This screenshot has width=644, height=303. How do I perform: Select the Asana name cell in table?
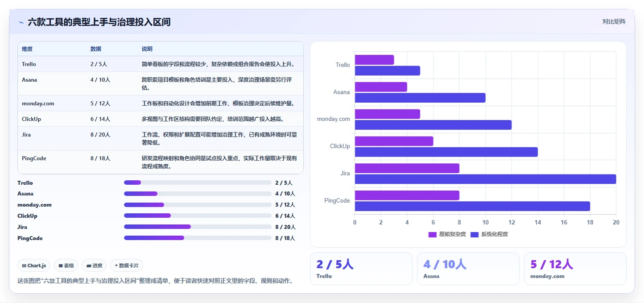[x=29, y=80]
